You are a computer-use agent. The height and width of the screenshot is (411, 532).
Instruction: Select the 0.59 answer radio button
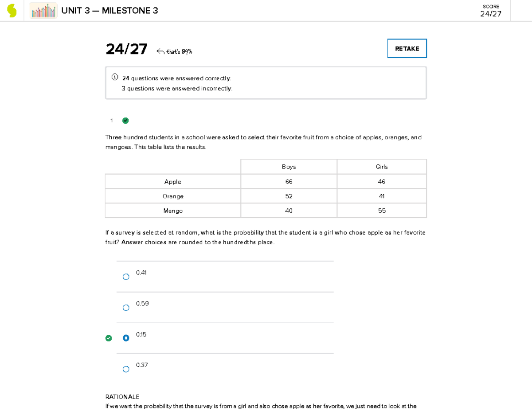coord(126,308)
